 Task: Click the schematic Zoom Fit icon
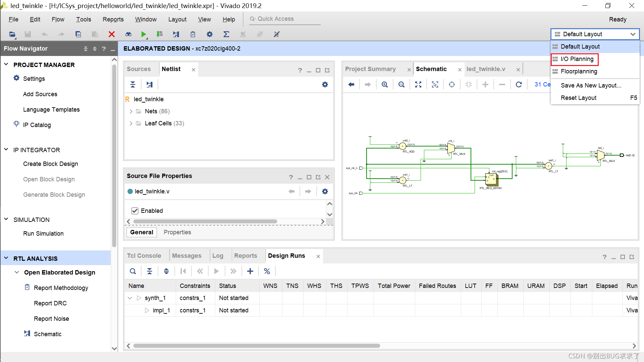[418, 84]
